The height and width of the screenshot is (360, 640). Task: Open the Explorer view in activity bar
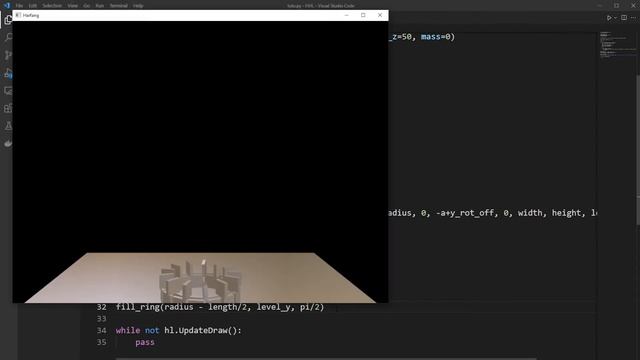click(x=8, y=20)
